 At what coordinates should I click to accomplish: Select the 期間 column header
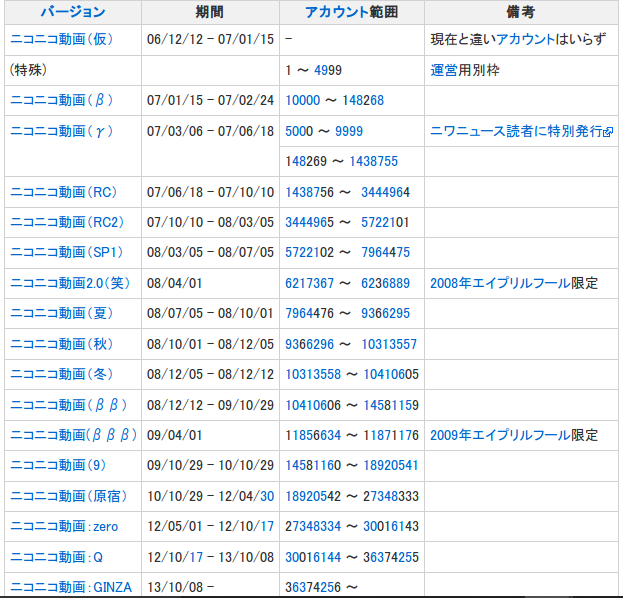(210, 12)
